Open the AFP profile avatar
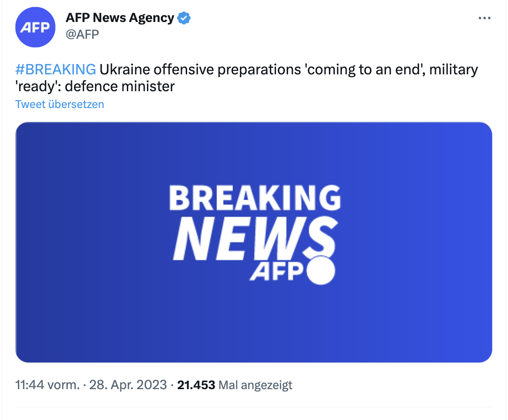 click(x=36, y=27)
